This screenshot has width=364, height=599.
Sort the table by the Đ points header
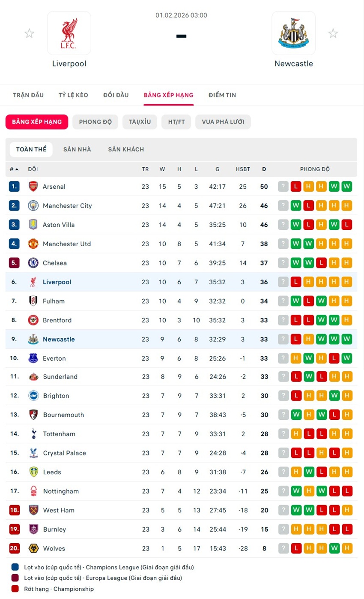click(x=264, y=169)
